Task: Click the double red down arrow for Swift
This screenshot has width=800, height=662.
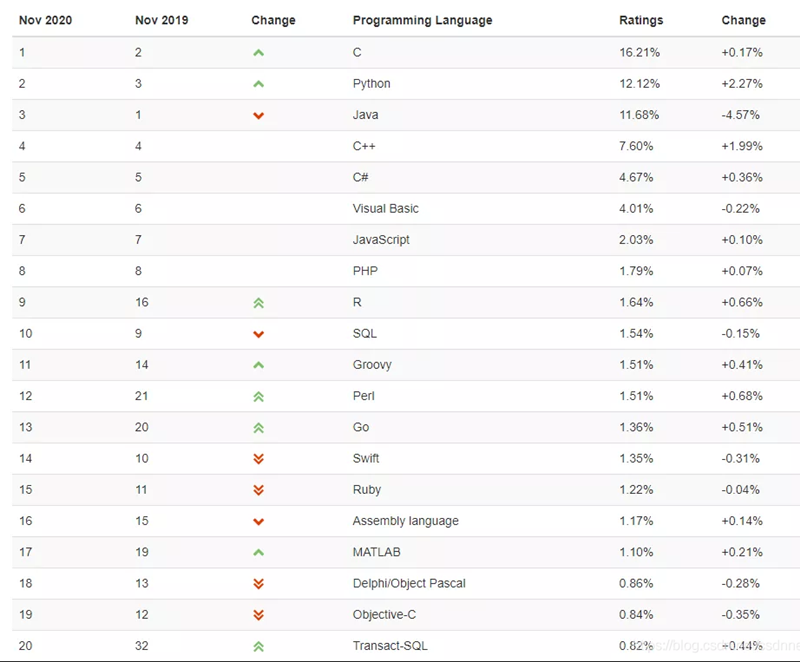Action: (x=259, y=459)
